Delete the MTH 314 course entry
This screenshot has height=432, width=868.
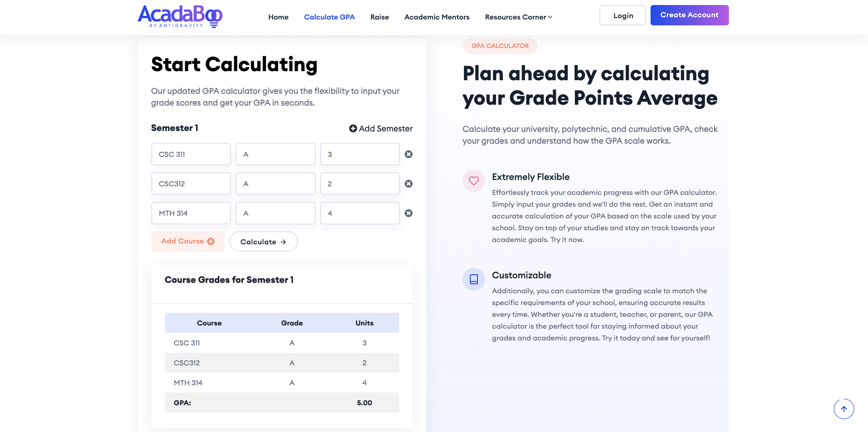pyautogui.click(x=408, y=213)
